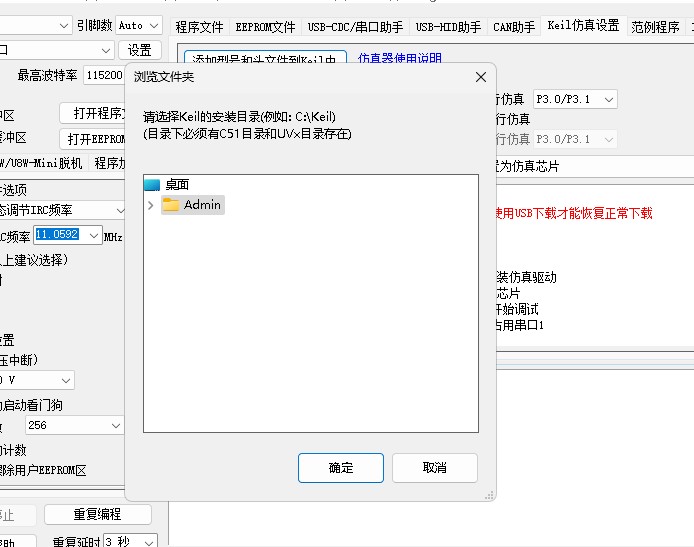Open the 重复延时 3 秒 dropdown
Image resolution: width=694 pixels, height=547 pixels.
coord(130,542)
